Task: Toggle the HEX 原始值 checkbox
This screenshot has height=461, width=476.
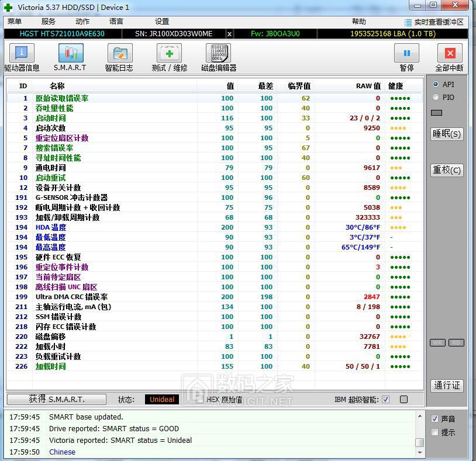Action: point(199,400)
